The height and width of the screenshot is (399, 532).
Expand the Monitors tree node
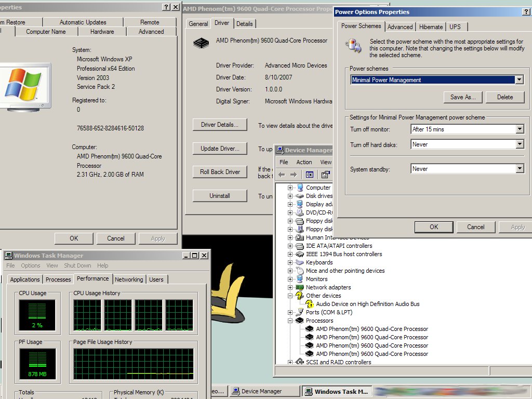(x=290, y=279)
